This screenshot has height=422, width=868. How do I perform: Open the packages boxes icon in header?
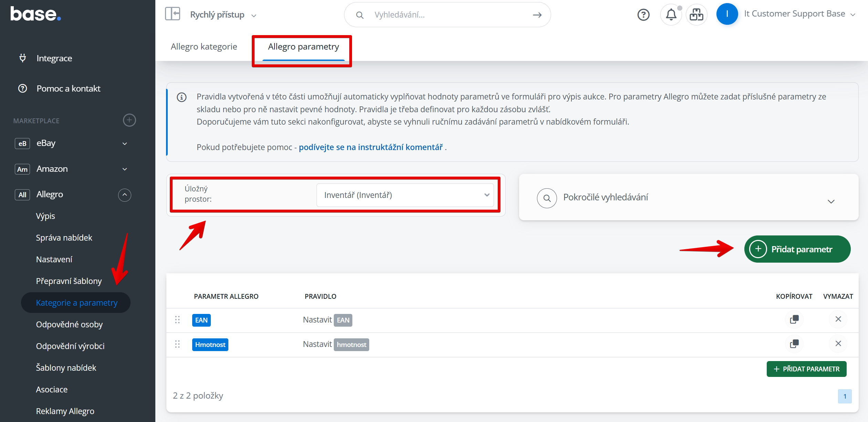696,14
